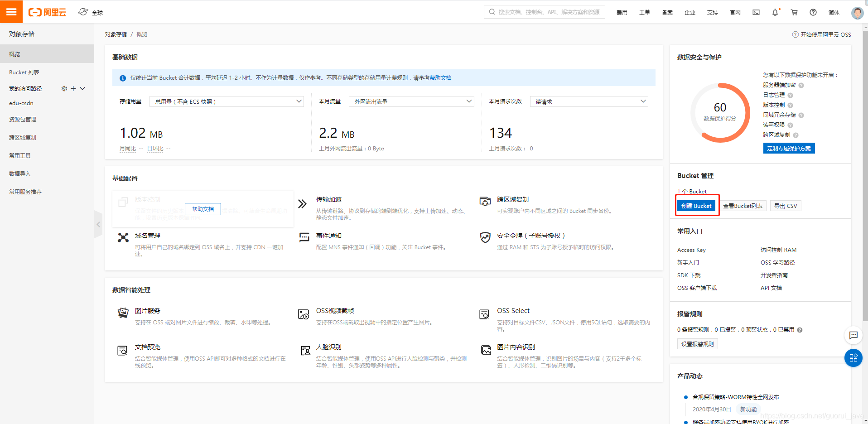Open the Cloud Shell terminal icon
This screenshot has width=868, height=424.
[756, 12]
